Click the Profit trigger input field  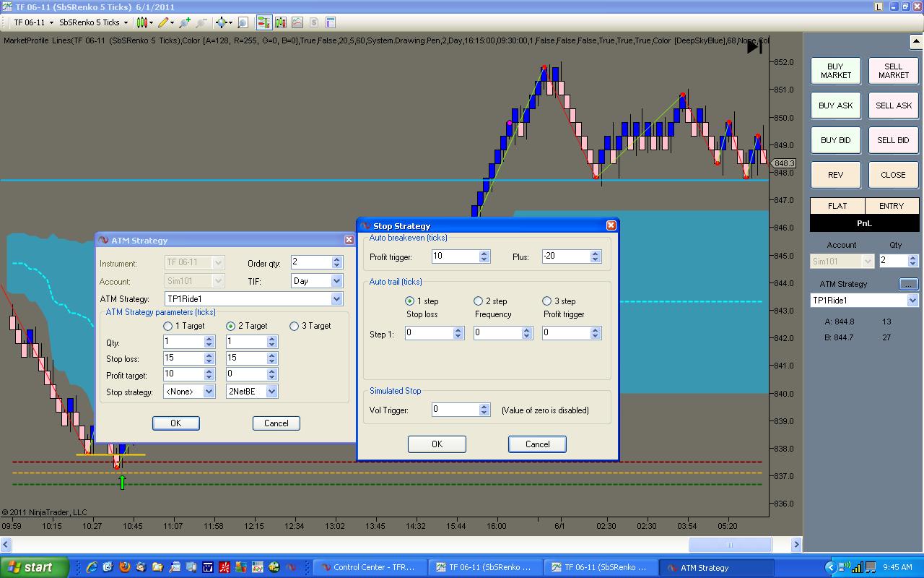tap(455, 256)
